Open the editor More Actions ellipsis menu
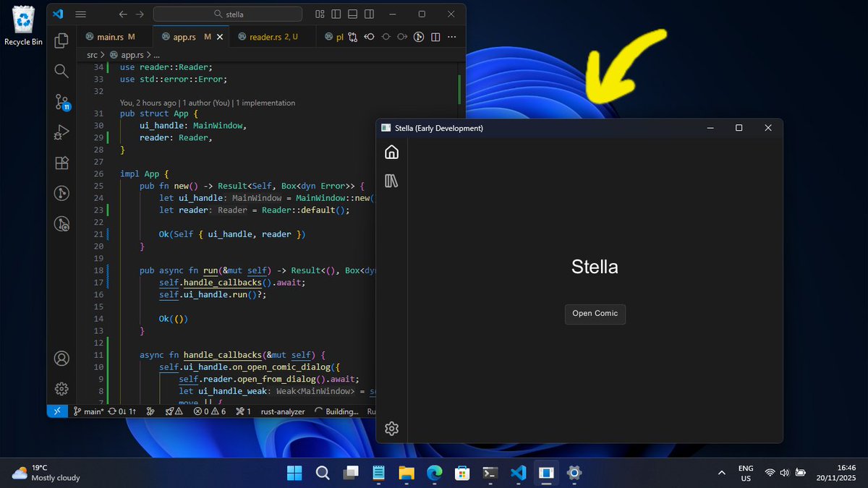 pos(453,37)
